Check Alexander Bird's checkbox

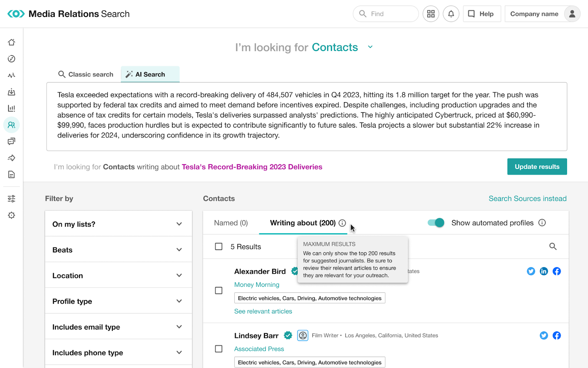[219, 291]
